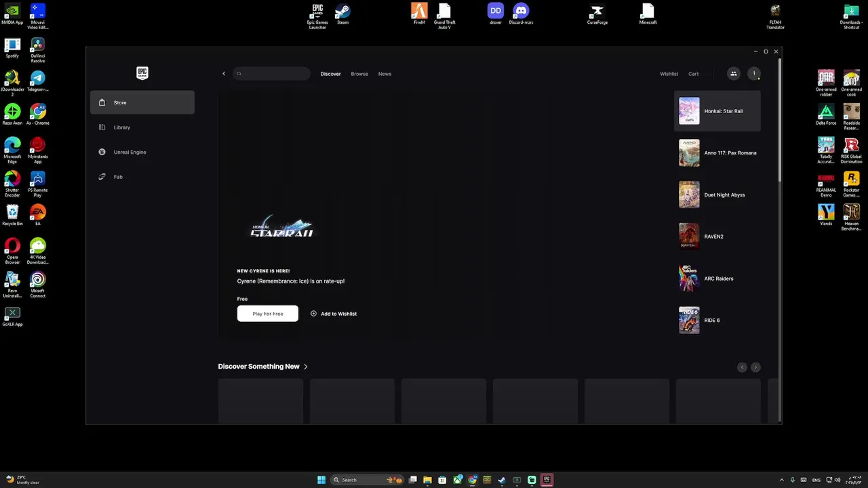Open Delta Force desktop shortcut

point(826,115)
